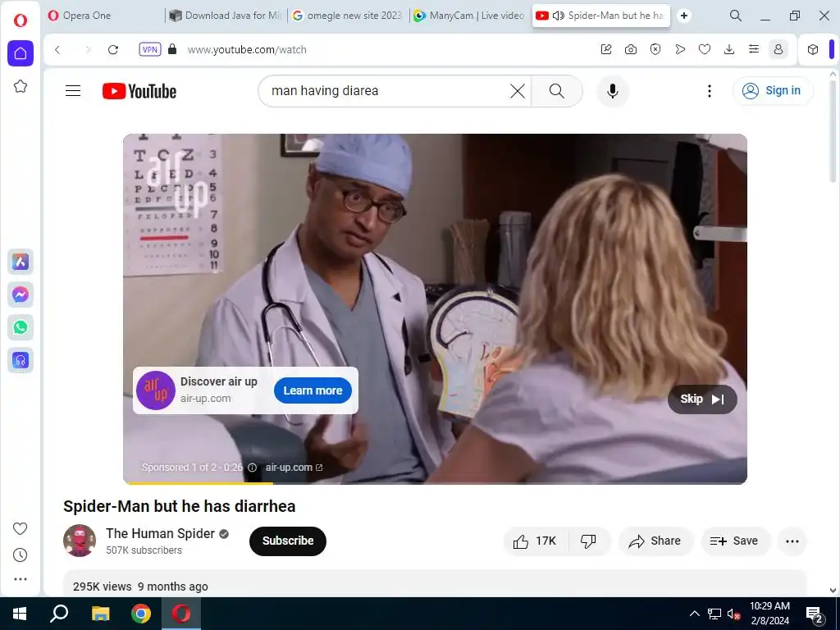Open more actions menu beside Save

point(792,541)
